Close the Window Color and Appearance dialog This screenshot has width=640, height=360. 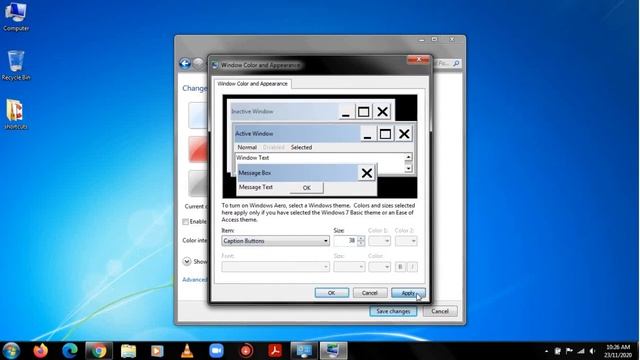418,60
